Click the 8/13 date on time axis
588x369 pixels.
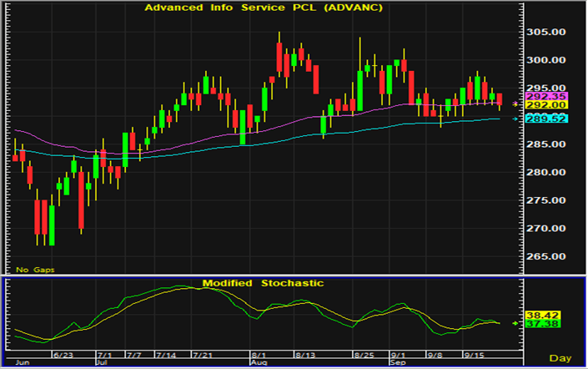click(305, 356)
